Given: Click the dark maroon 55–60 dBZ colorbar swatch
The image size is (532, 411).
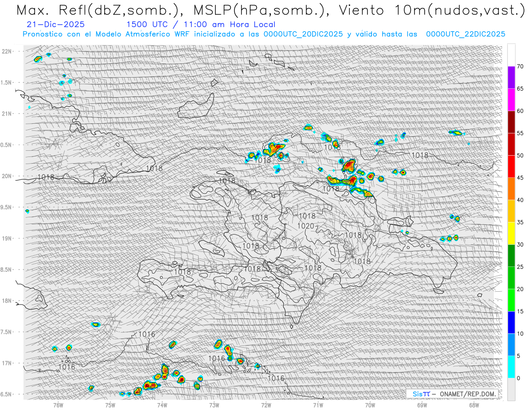Looking at the screenshot, I should (511, 122).
